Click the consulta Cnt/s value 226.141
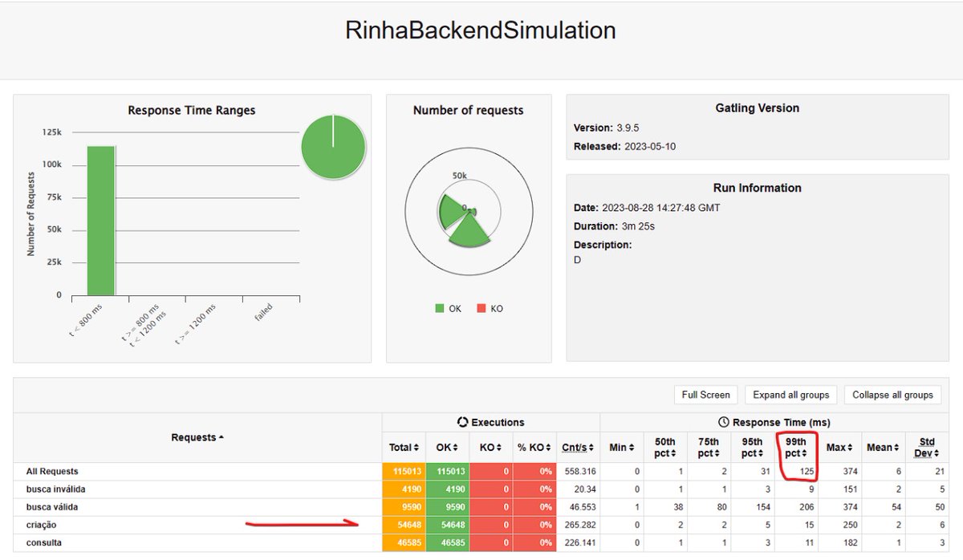The height and width of the screenshot is (560, 963). [x=579, y=542]
